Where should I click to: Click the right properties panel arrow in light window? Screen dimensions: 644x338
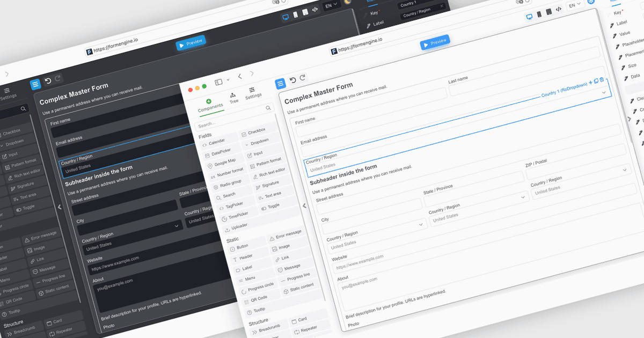click(x=629, y=119)
